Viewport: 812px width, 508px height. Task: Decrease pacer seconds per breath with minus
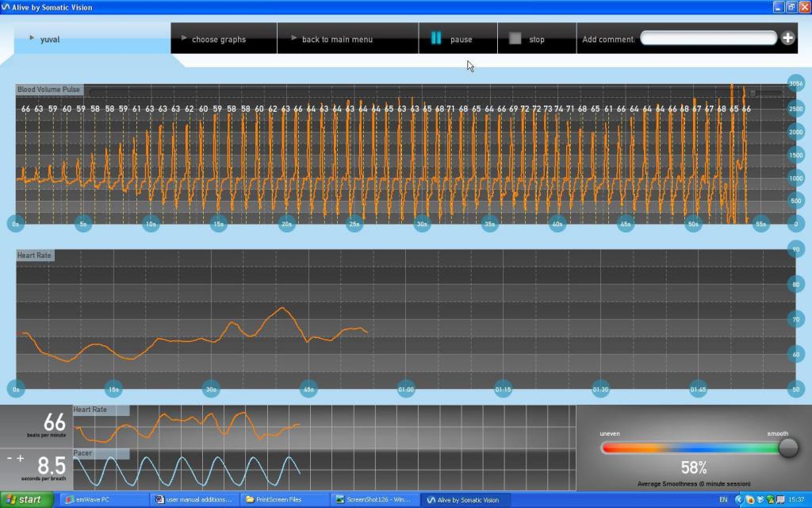(10, 458)
